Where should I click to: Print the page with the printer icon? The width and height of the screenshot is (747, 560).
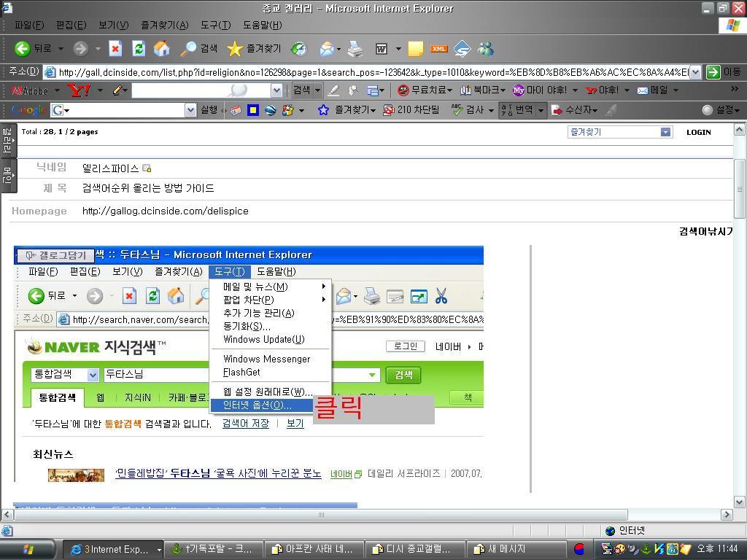coord(355,48)
